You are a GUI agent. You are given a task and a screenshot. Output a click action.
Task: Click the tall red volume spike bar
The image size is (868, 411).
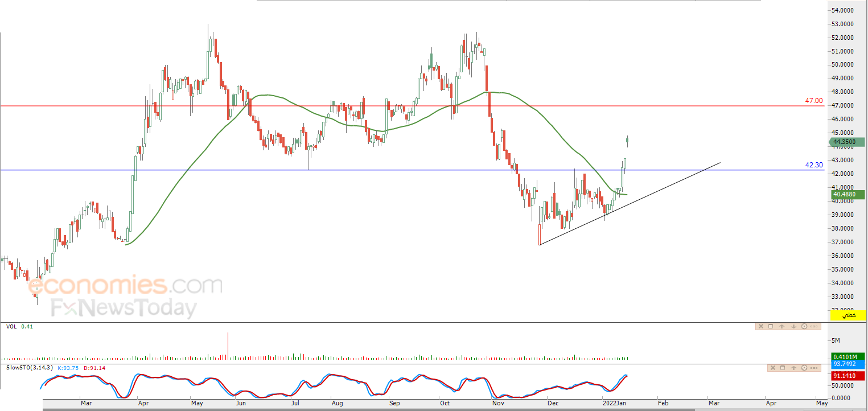228,346
